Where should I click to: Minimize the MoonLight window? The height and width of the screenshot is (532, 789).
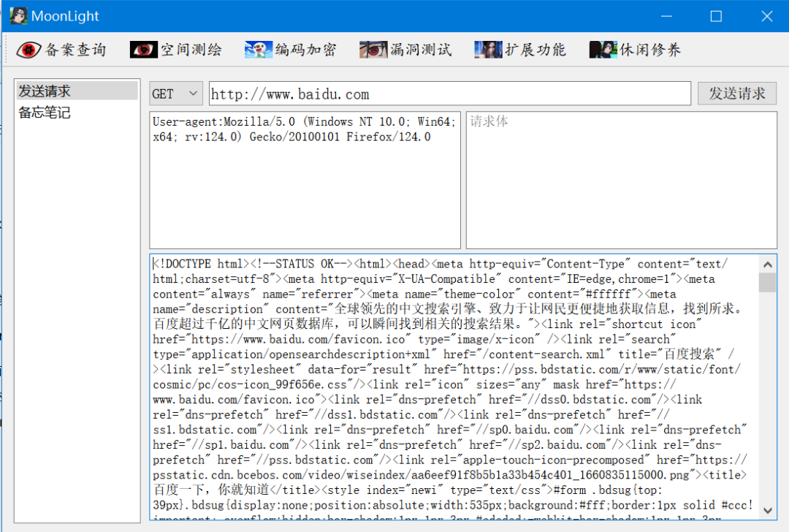[667, 16]
